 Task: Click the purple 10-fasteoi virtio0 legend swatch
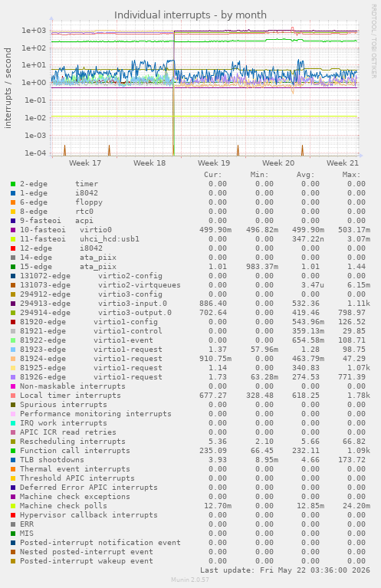pos(13,230)
